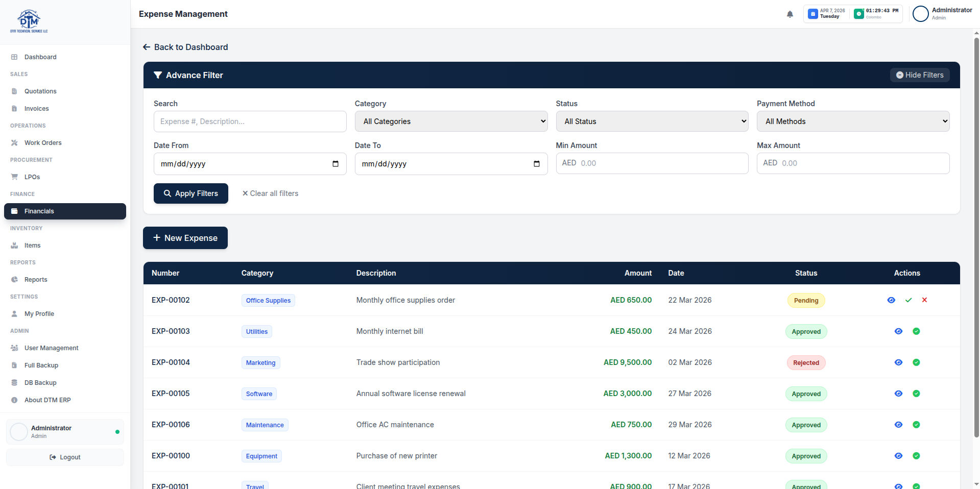
Task: Select Financials in sidebar
Action: (x=65, y=211)
